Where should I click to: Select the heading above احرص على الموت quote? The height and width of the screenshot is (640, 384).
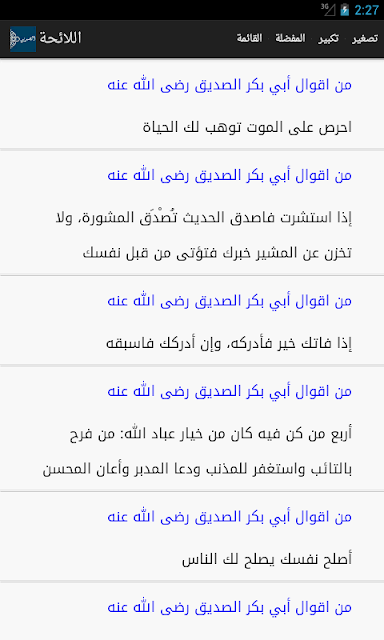coord(229,85)
